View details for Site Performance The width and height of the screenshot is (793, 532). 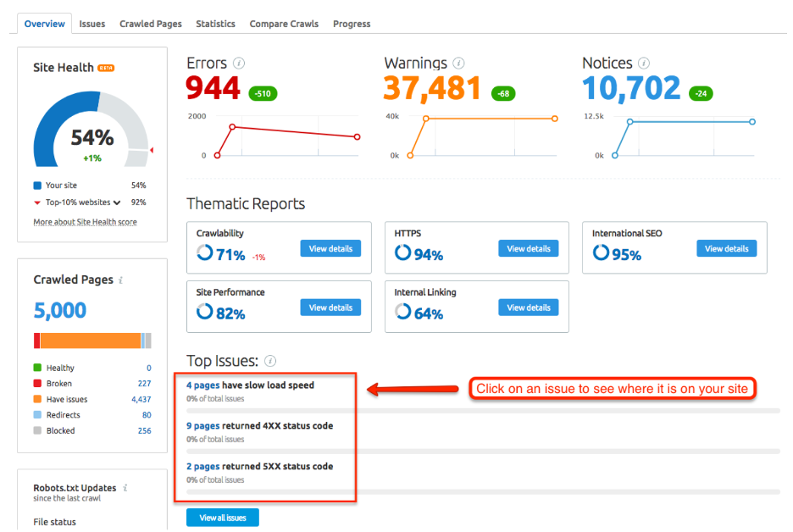330,308
